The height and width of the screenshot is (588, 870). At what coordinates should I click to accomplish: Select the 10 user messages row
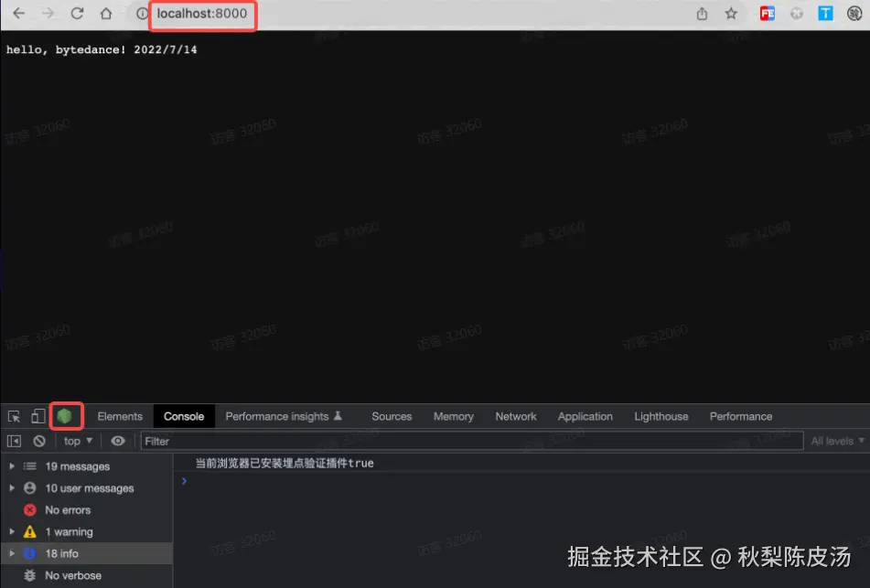point(87,488)
